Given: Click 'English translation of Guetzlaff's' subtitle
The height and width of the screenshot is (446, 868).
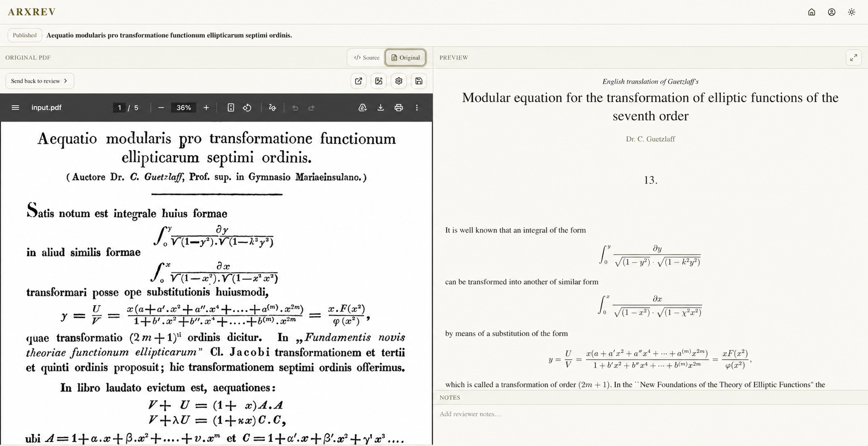Looking at the screenshot, I should [650, 81].
